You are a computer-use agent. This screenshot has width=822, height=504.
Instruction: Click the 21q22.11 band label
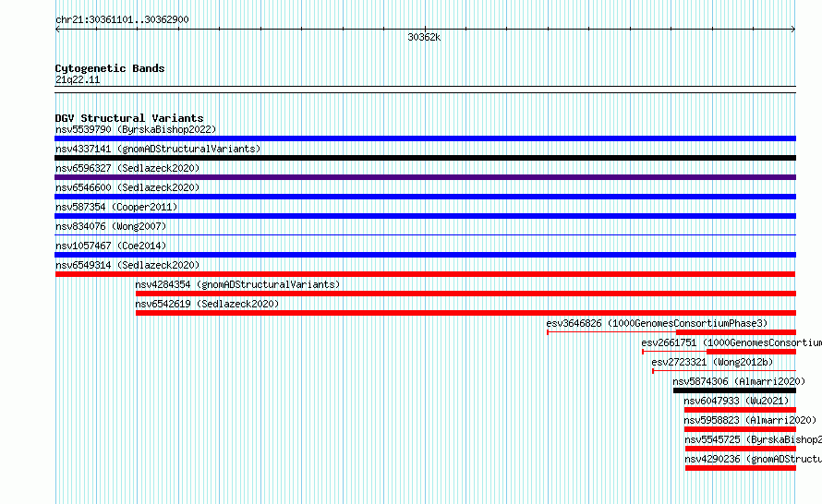78,79
